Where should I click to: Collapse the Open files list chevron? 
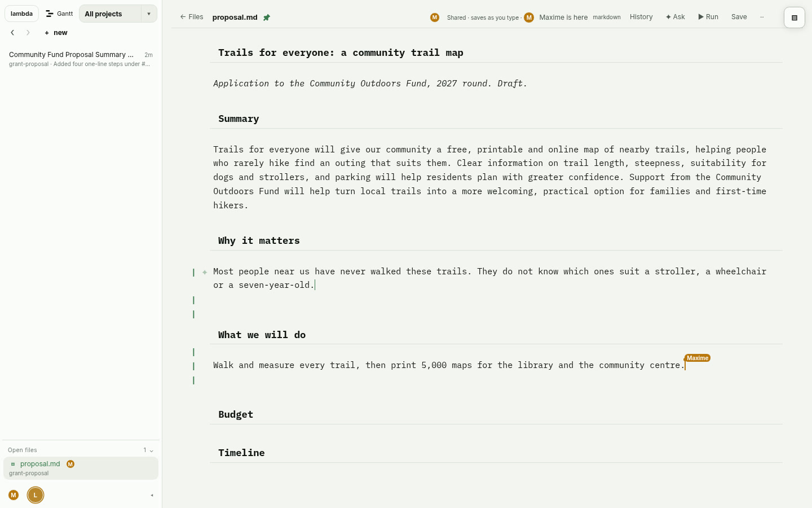151,450
